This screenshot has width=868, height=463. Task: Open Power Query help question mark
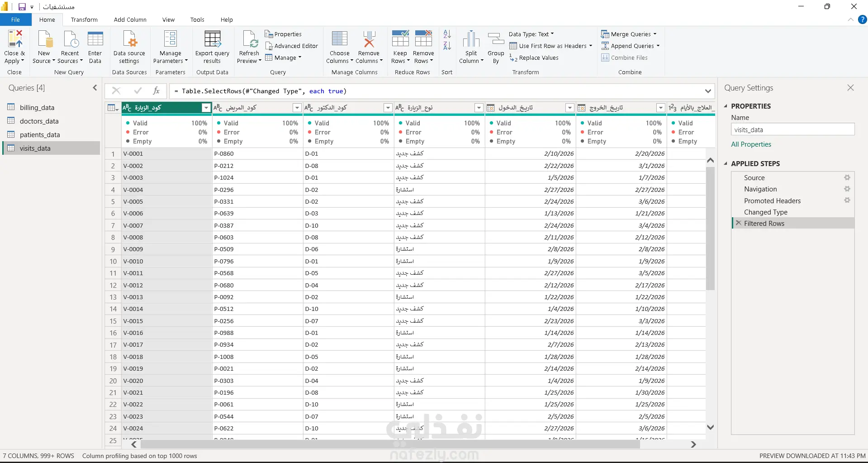pyautogui.click(x=863, y=19)
